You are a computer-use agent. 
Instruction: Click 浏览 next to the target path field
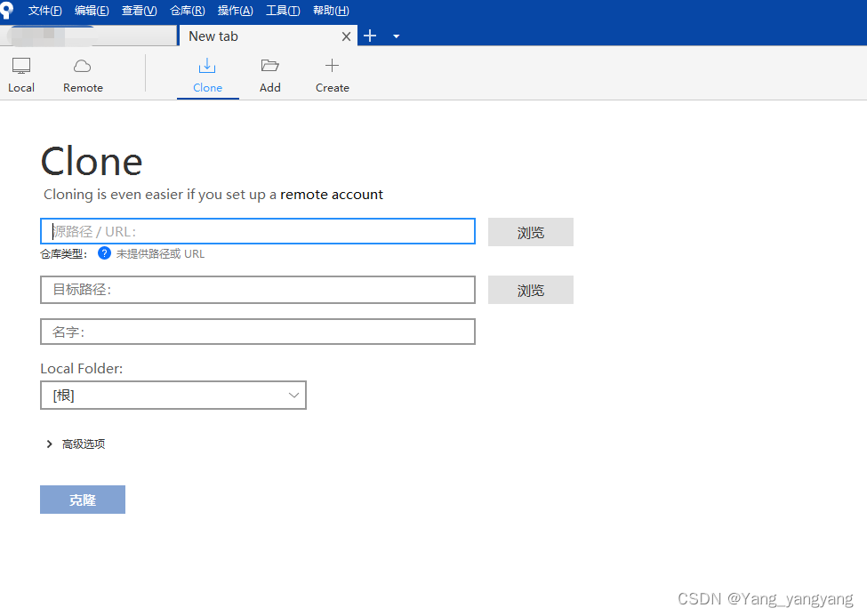click(x=530, y=289)
